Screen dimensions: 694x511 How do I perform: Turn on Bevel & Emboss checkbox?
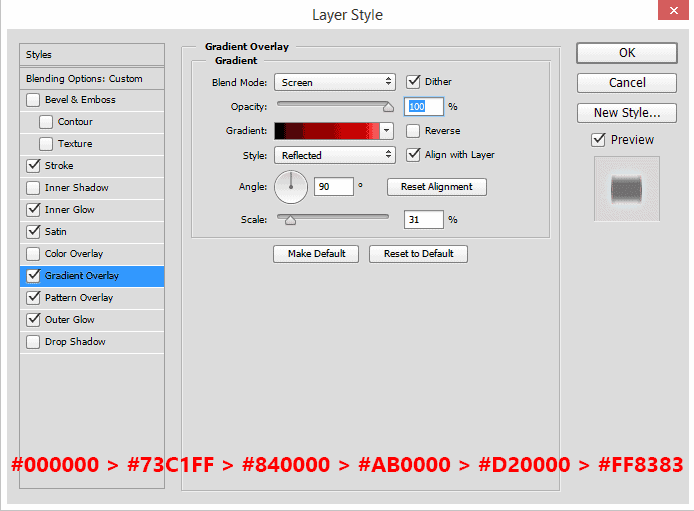(34, 100)
